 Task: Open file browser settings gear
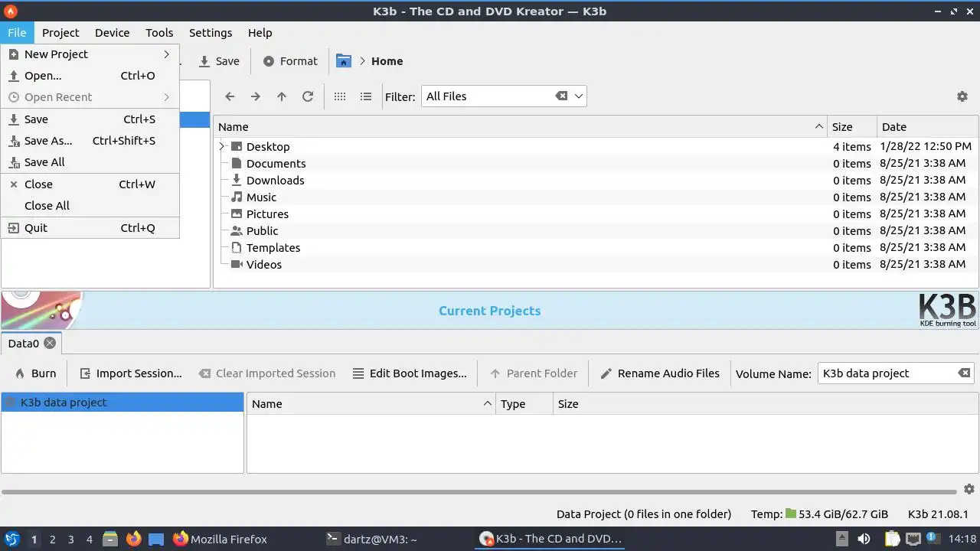tap(962, 96)
